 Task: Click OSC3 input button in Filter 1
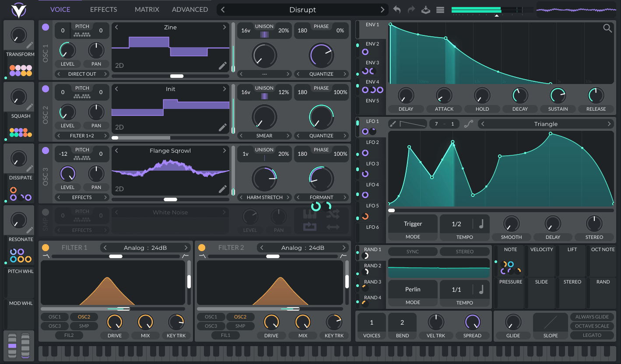55,326
